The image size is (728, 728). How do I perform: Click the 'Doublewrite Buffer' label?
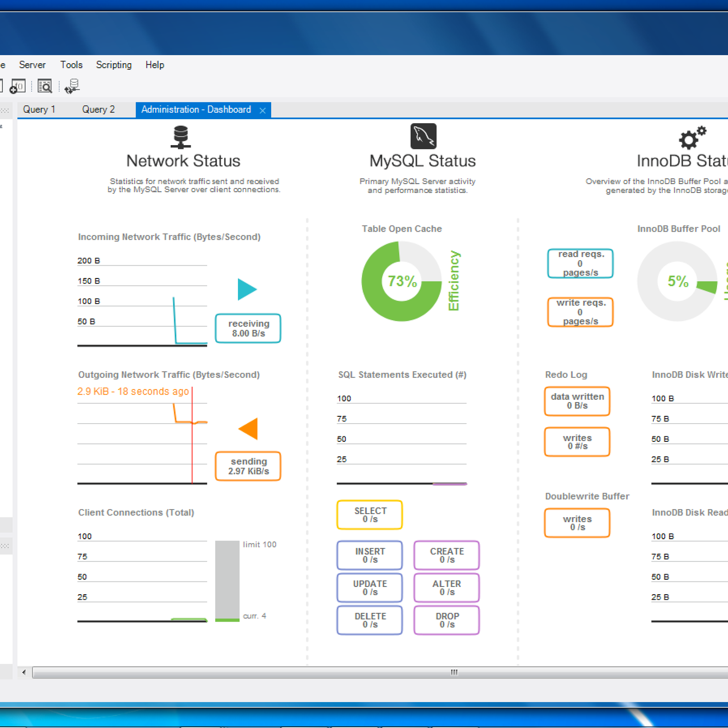tap(587, 496)
